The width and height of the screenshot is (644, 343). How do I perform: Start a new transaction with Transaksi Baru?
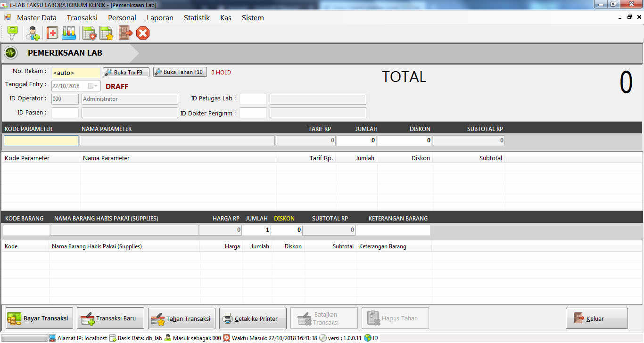[x=110, y=318]
